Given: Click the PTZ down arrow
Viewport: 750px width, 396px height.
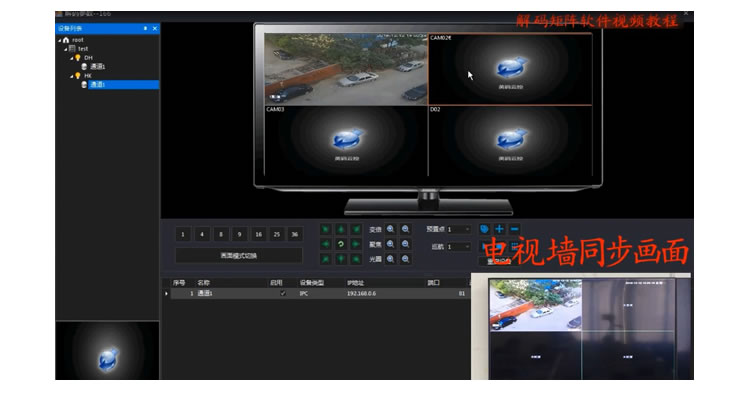Looking at the screenshot, I should [x=341, y=259].
